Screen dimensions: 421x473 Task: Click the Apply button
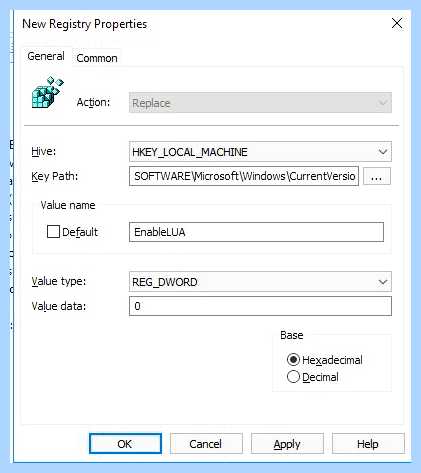287,444
